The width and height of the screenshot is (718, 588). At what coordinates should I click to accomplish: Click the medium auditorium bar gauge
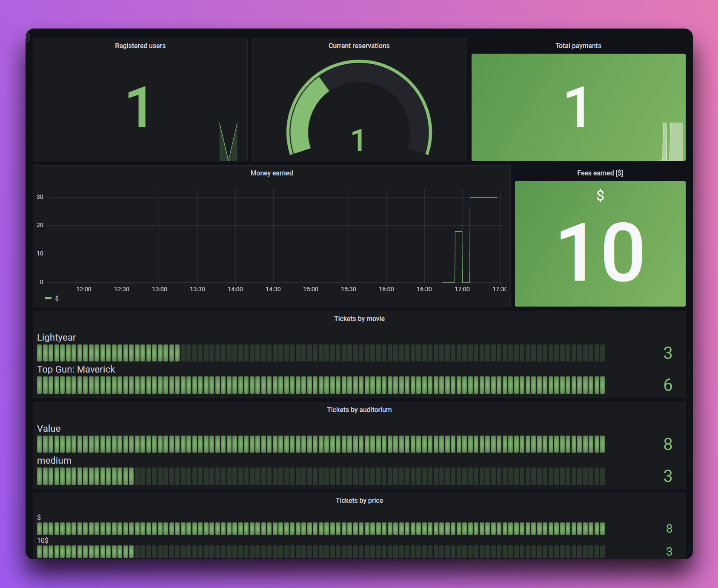pyautogui.click(x=321, y=476)
